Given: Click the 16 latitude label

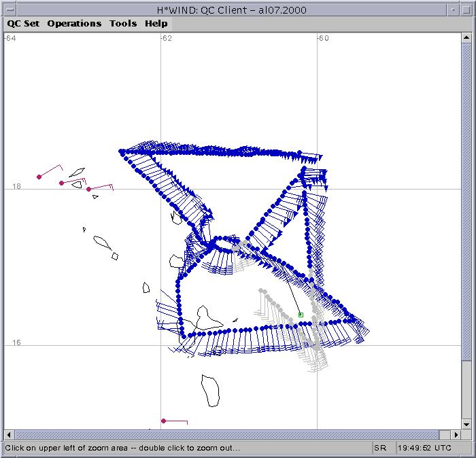Looking at the screenshot, I should coord(15,342).
